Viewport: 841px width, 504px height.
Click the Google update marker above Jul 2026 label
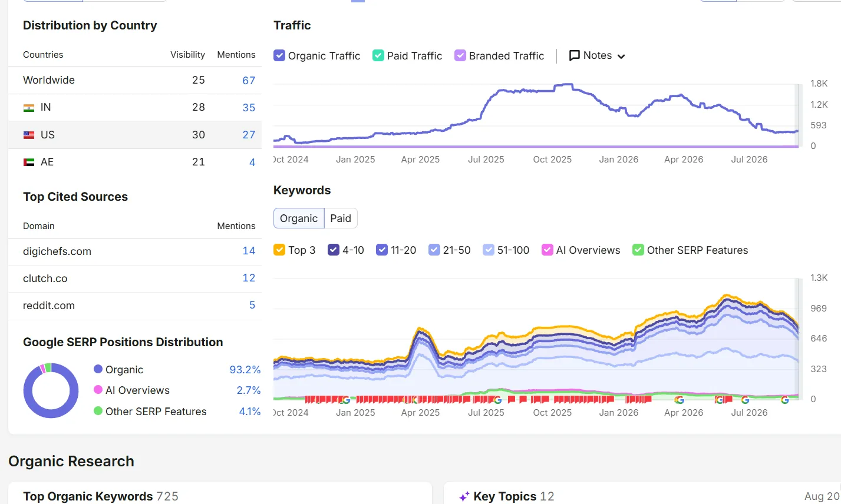[x=746, y=400]
